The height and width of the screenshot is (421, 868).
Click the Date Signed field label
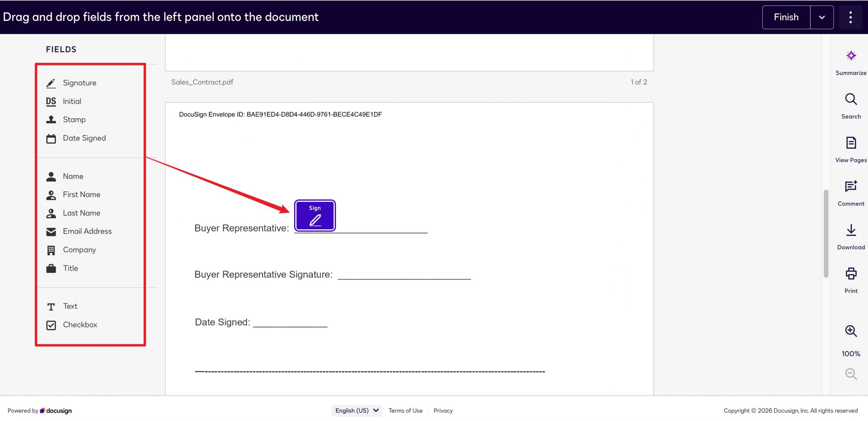[x=84, y=138]
